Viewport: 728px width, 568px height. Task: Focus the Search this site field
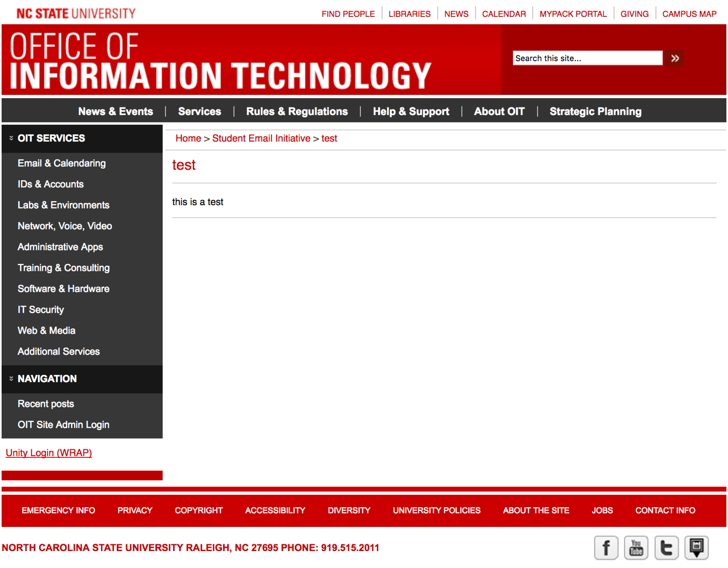(587, 58)
